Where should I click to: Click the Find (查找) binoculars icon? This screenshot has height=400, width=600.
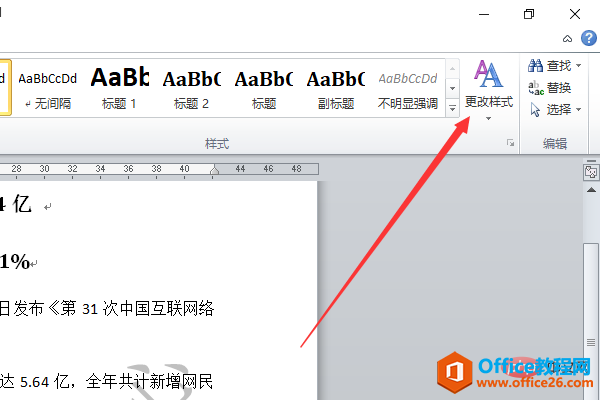click(535, 66)
